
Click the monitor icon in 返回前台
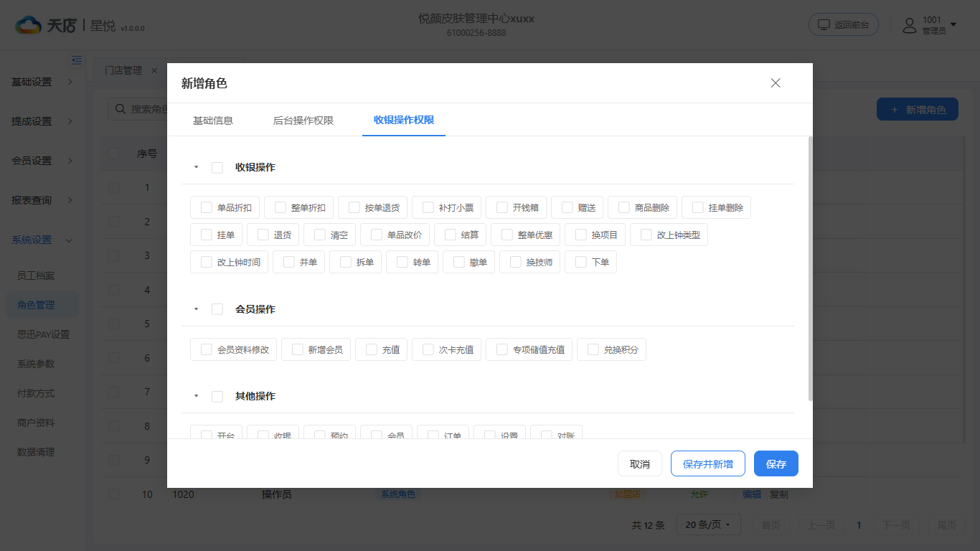(x=824, y=24)
